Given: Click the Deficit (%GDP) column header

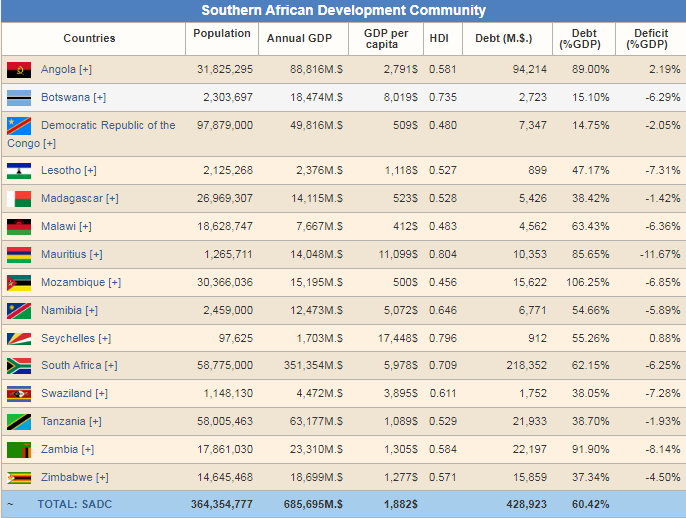Looking at the screenshot, I should (647, 38).
